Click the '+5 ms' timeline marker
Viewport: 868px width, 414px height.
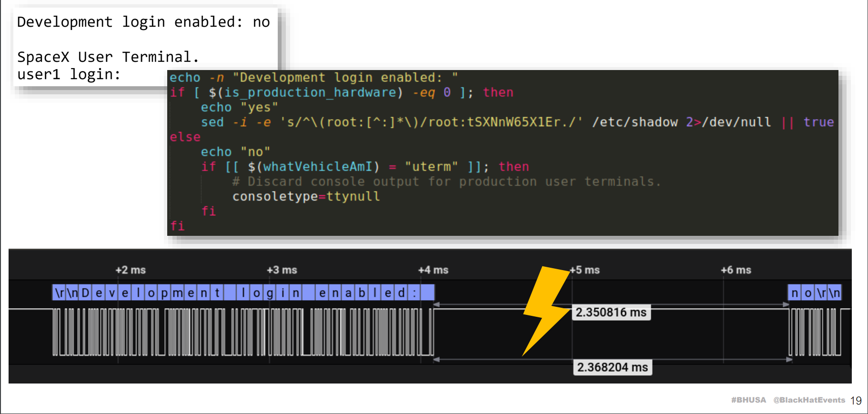[x=585, y=270]
